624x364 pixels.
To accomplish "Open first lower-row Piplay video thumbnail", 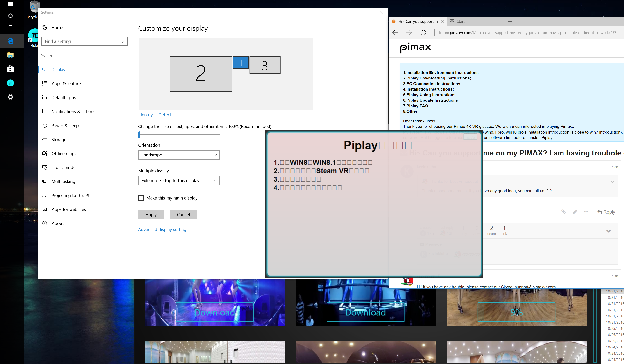I will (215, 352).
